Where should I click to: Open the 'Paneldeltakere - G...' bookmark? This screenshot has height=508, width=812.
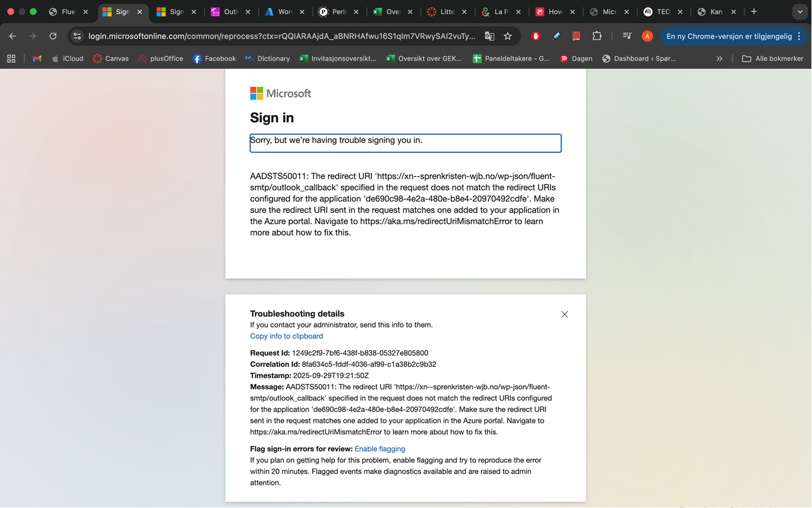(511, 59)
